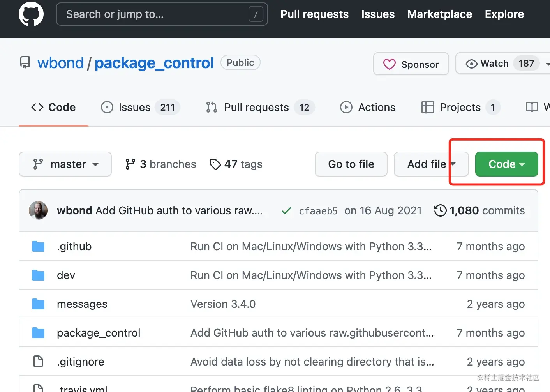Open the Add file dropdown
Screen dimensions: 550x392
click(431, 164)
